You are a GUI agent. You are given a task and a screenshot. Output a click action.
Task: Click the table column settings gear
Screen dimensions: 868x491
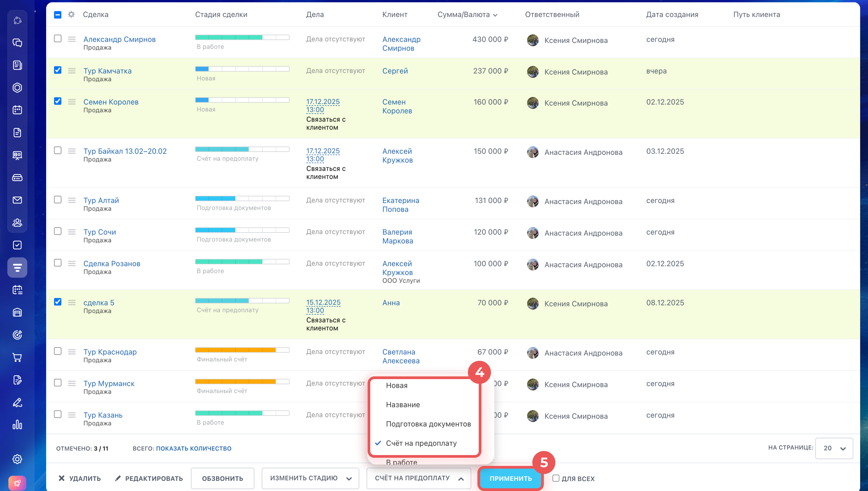point(71,14)
